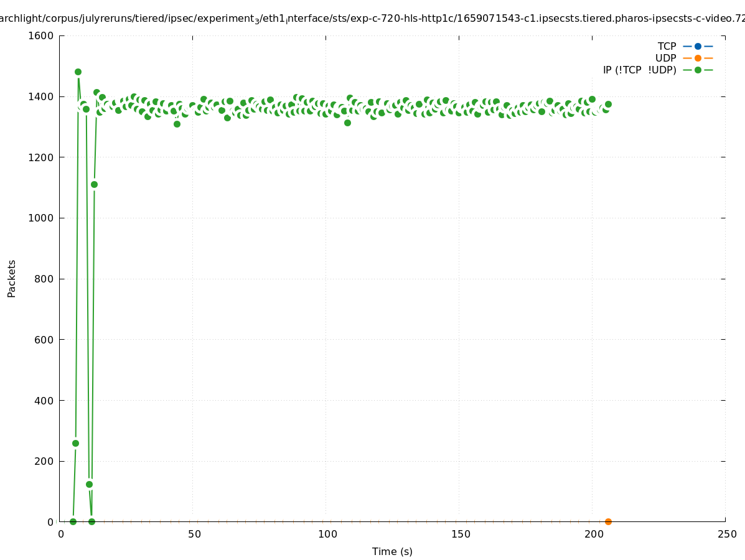Click the orange UDP data point on the x-axis
Image resolution: width=745 pixels, height=560 pixels.
coord(608,521)
